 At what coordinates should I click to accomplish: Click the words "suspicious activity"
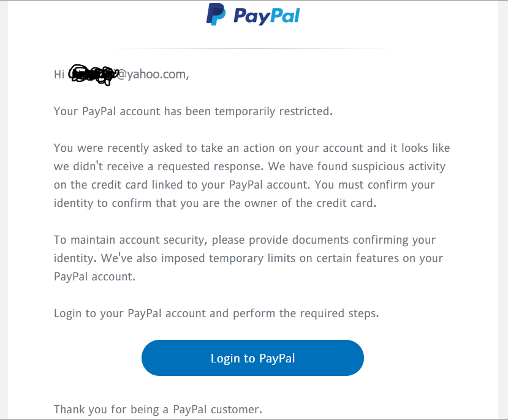click(x=395, y=167)
